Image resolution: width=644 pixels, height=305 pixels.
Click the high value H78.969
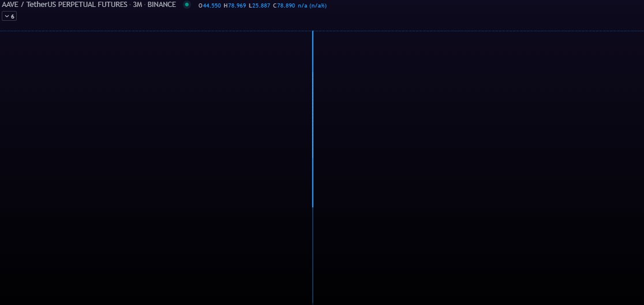[234, 6]
